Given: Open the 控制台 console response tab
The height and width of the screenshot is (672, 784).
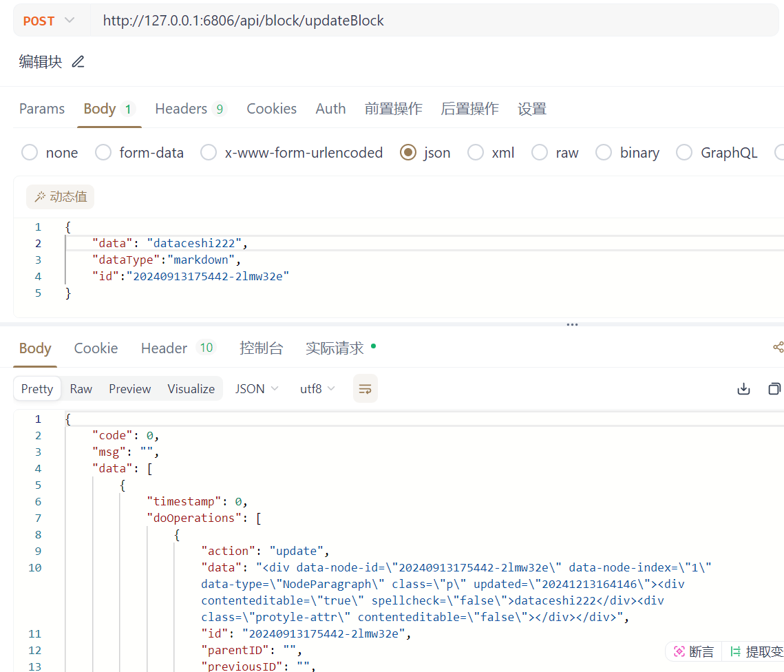Looking at the screenshot, I should coord(261,348).
